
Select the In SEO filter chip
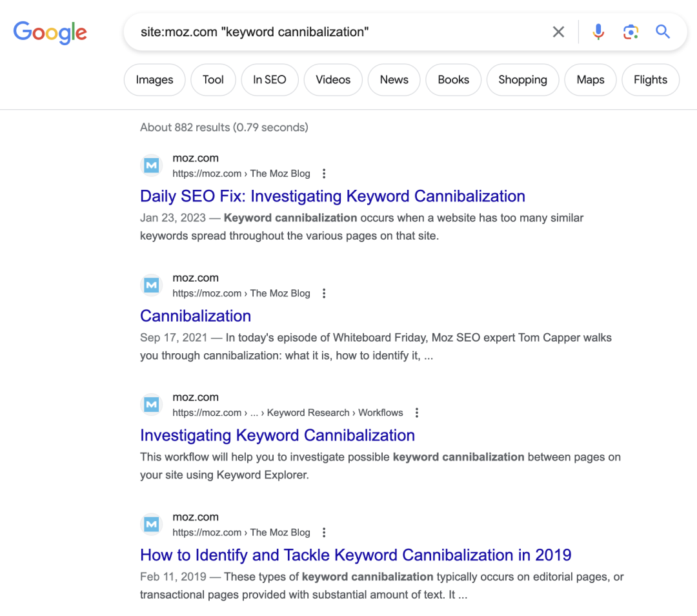coord(270,79)
